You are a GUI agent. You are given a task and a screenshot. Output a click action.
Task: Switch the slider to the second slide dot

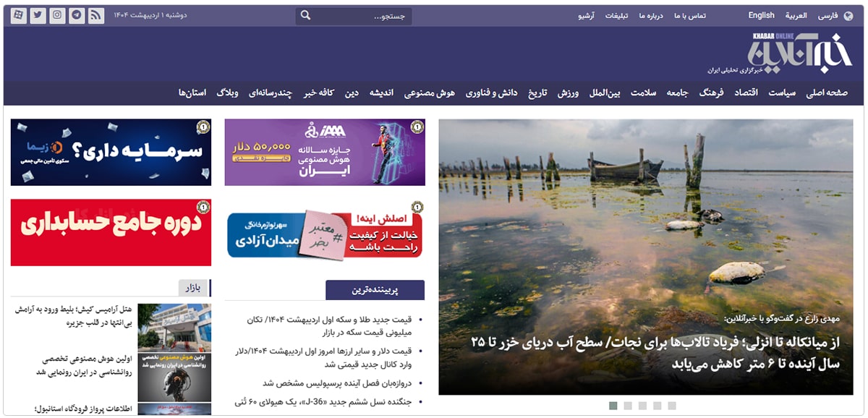pyautogui.click(x=626, y=406)
